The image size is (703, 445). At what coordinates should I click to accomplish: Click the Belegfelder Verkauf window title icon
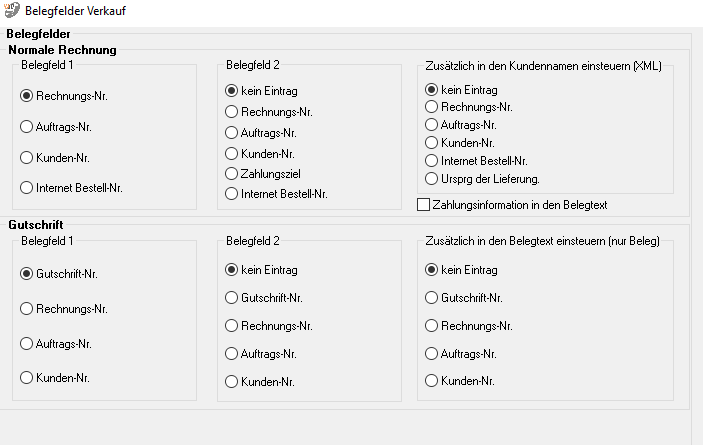pyautogui.click(x=12, y=9)
